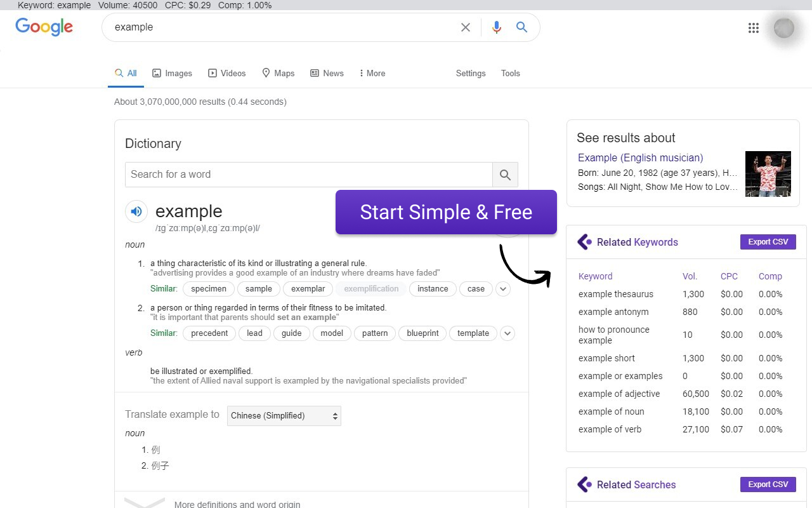Viewport: 812px width, 508px height.
Task: Select the 'model' synonym chip
Action: coord(332,333)
